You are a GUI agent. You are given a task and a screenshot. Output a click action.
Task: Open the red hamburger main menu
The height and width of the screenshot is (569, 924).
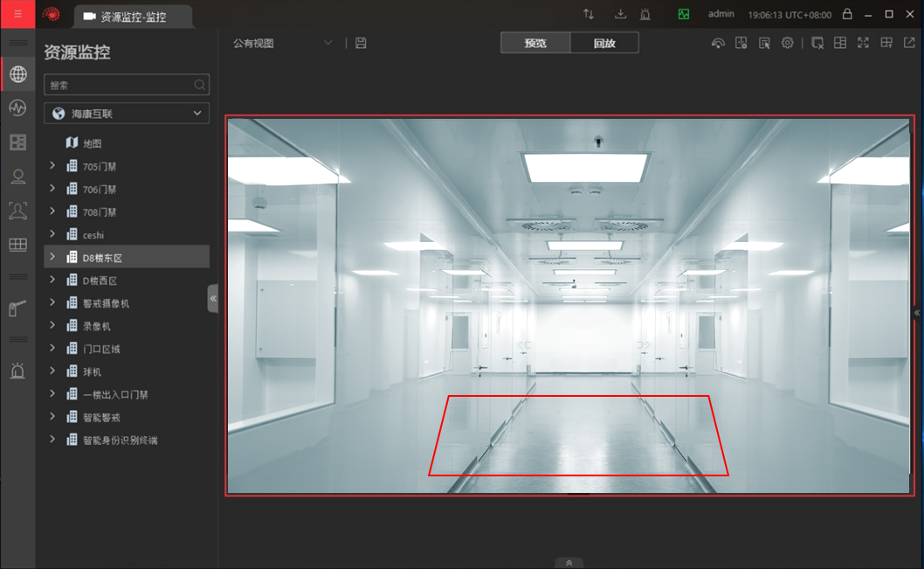point(17,14)
